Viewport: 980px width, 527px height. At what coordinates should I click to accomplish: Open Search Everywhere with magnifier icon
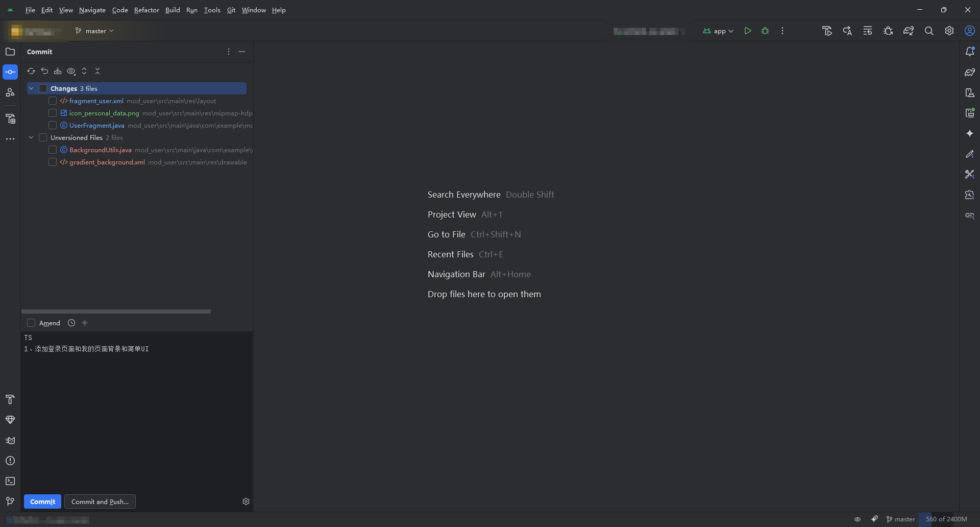click(929, 31)
